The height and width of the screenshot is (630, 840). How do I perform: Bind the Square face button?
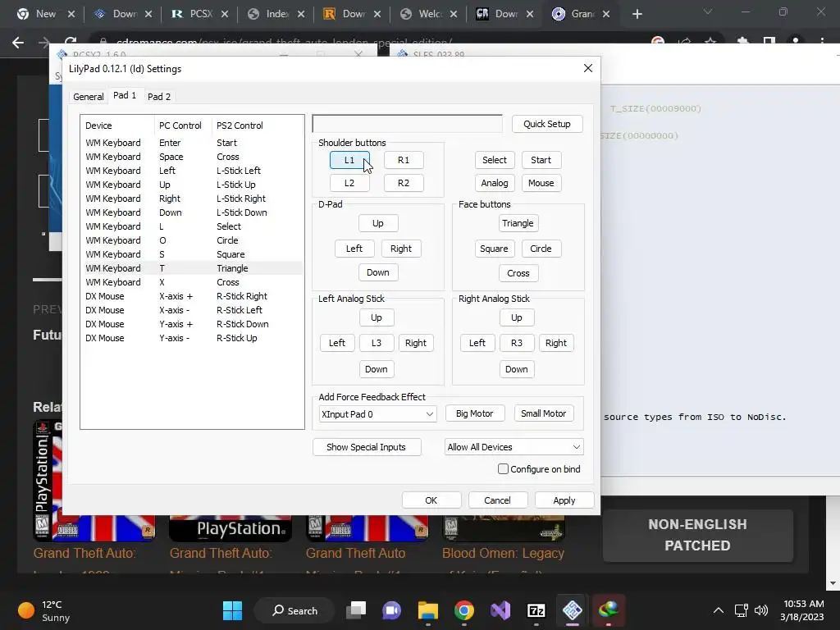pyautogui.click(x=494, y=249)
